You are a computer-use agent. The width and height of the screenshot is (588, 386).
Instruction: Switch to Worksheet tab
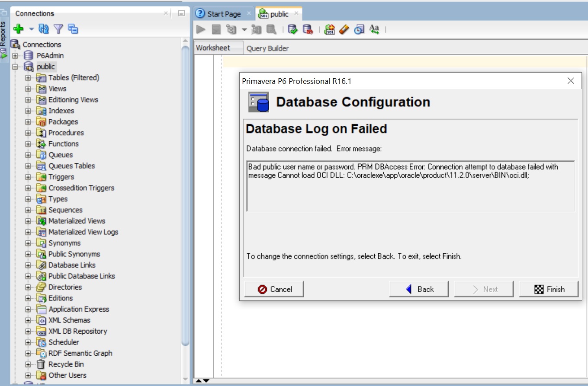[218, 48]
